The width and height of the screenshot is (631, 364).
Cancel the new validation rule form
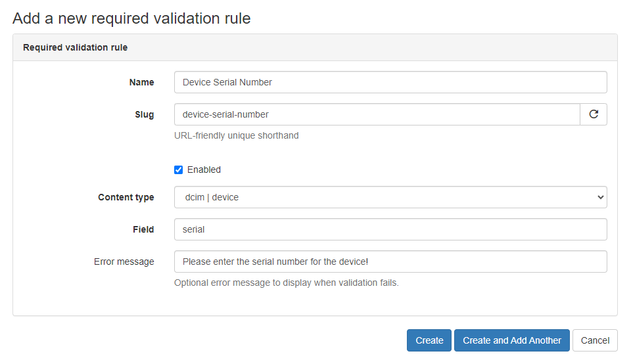click(x=595, y=340)
